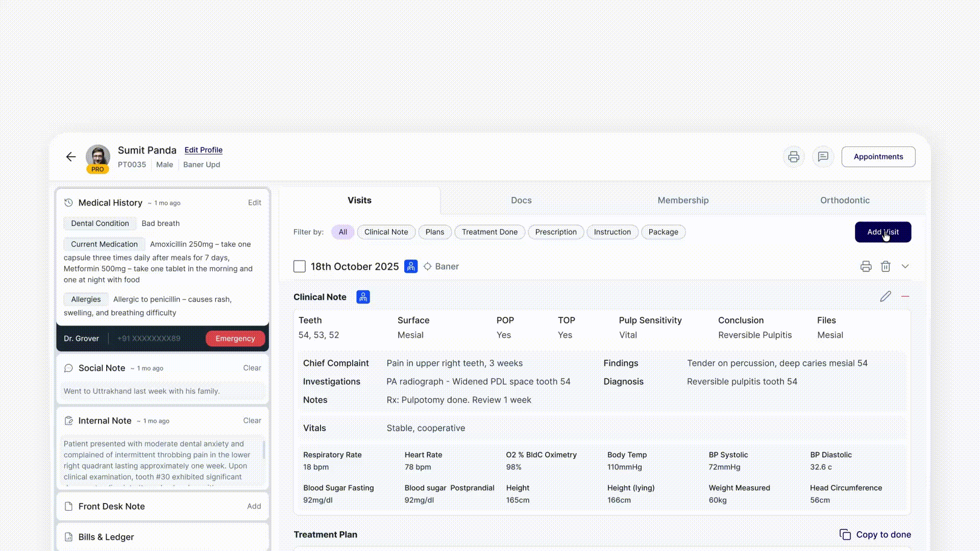Collapse the Clinical Note section
The image size is (980, 551).
[906, 296]
